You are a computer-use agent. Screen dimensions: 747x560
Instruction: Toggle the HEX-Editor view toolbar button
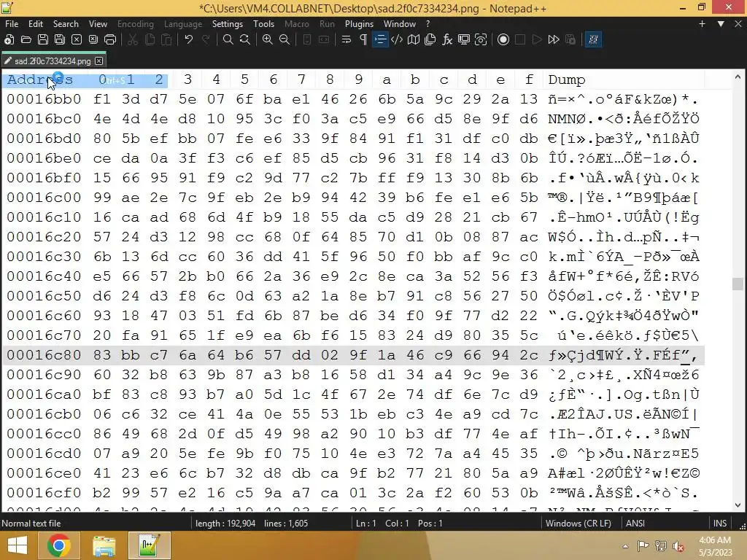click(593, 39)
